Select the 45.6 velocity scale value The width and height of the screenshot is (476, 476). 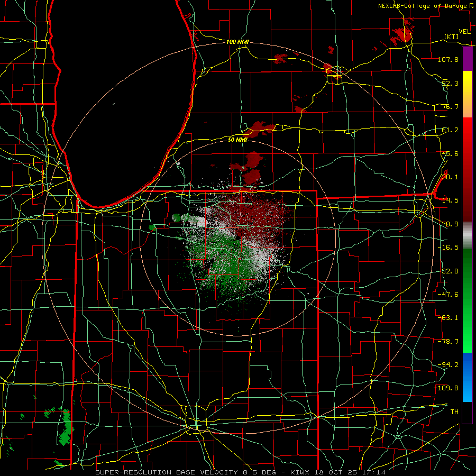(450, 153)
